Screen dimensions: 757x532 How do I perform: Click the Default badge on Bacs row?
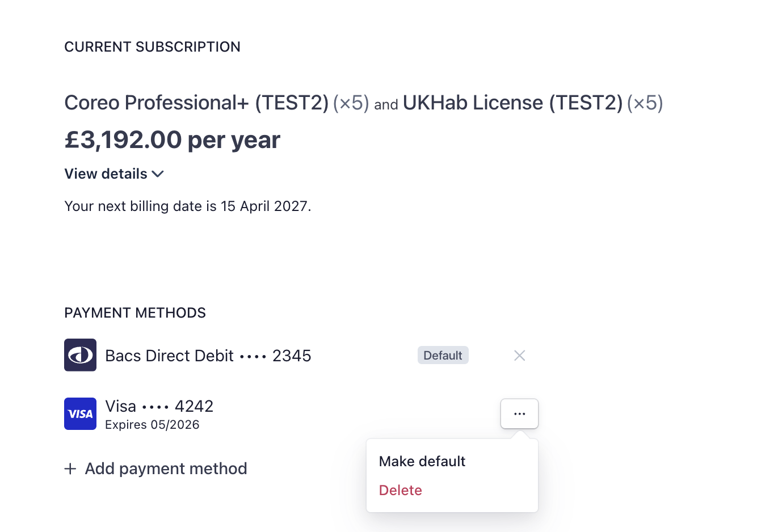[443, 356]
